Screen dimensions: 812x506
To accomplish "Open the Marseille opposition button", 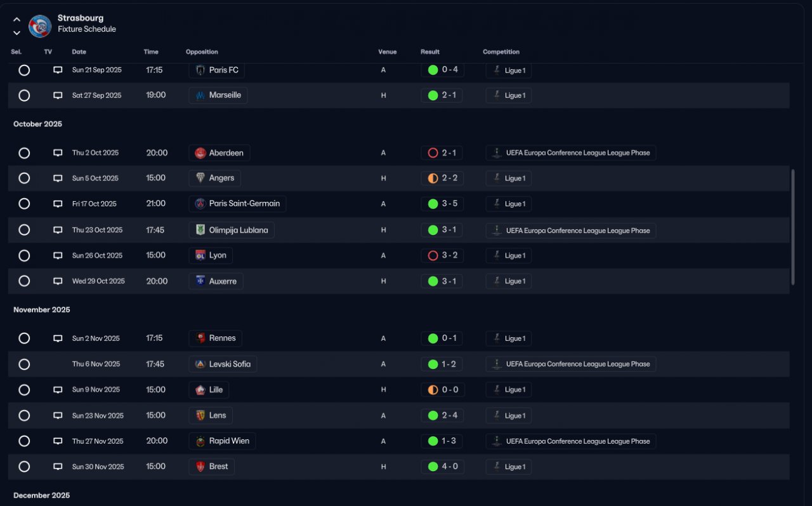I will 218,95.
